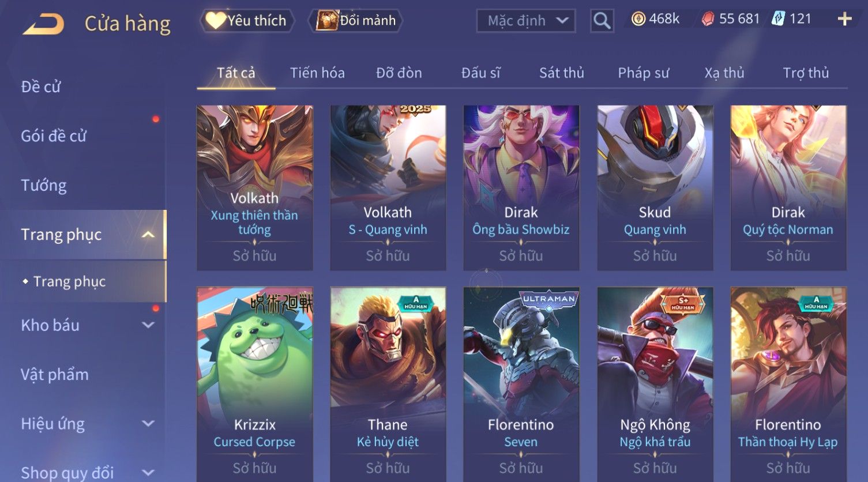This screenshot has width=868, height=482.
Task: Open Tướng in the sidebar
Action: pyautogui.click(x=44, y=185)
